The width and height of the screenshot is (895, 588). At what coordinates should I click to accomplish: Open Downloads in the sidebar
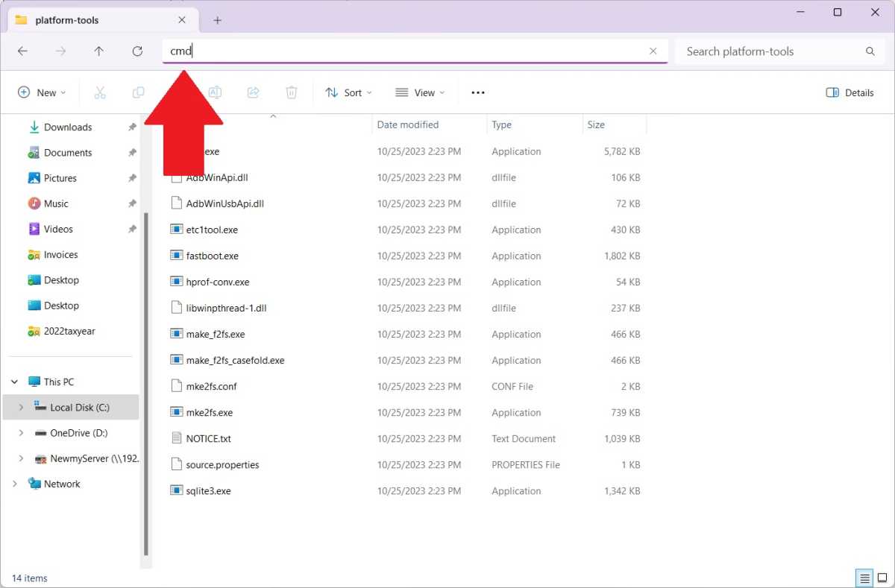click(68, 127)
